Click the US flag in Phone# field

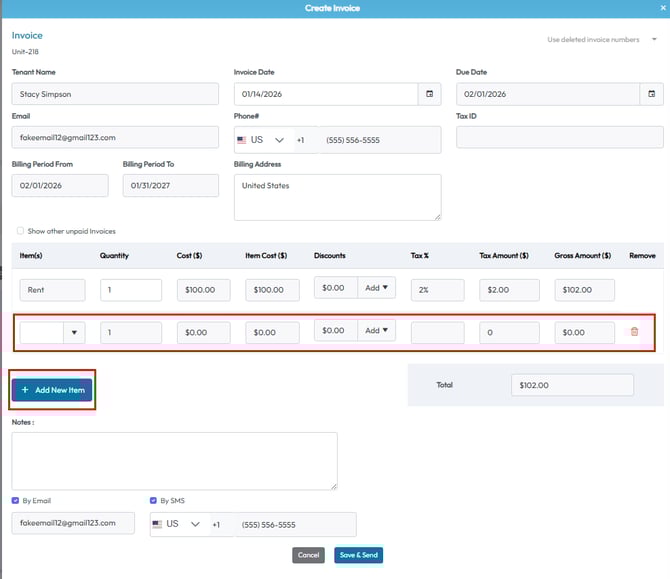coord(242,140)
